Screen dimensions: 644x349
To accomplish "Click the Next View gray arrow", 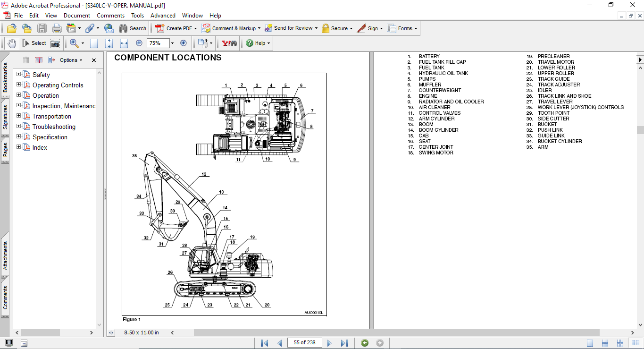I will pyautogui.click(x=380, y=343).
